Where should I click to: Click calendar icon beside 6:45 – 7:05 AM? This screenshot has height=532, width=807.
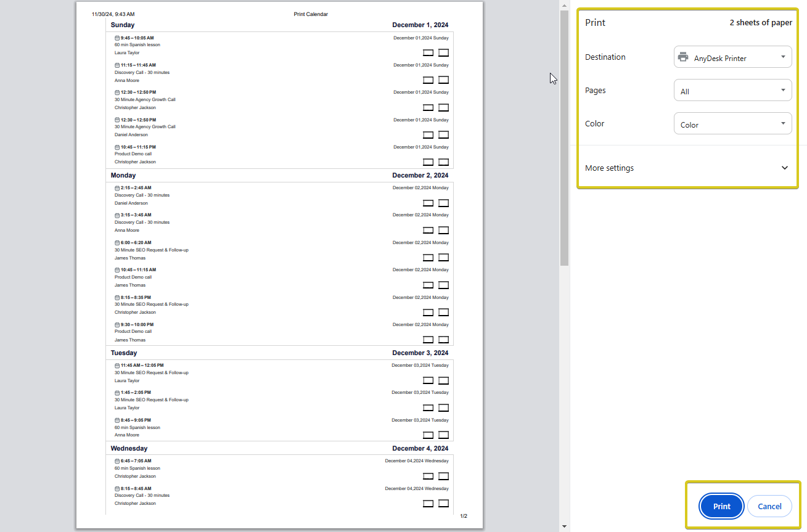coord(117,461)
